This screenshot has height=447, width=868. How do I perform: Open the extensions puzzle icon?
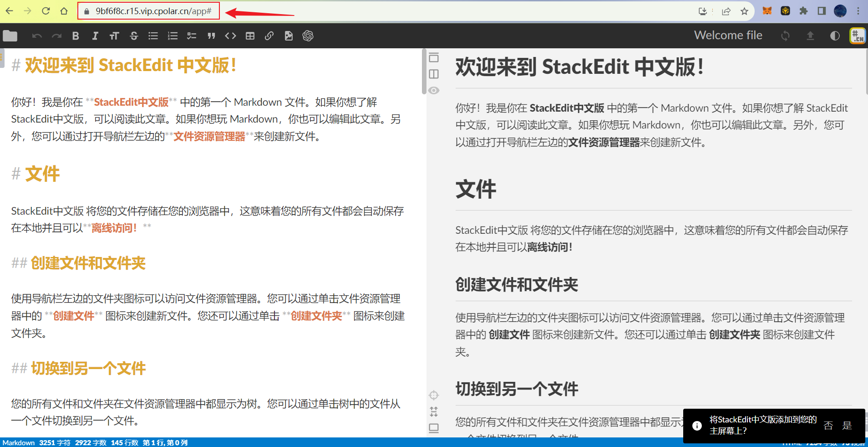[803, 11]
